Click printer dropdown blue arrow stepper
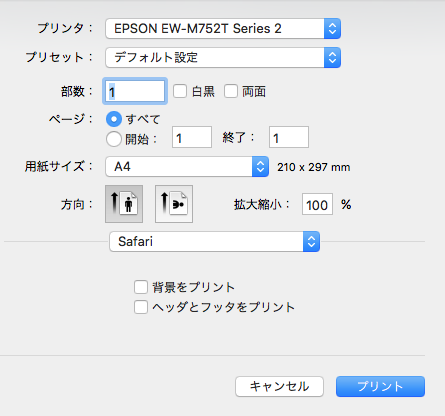Viewport: 445px width, 416px height. [332, 29]
